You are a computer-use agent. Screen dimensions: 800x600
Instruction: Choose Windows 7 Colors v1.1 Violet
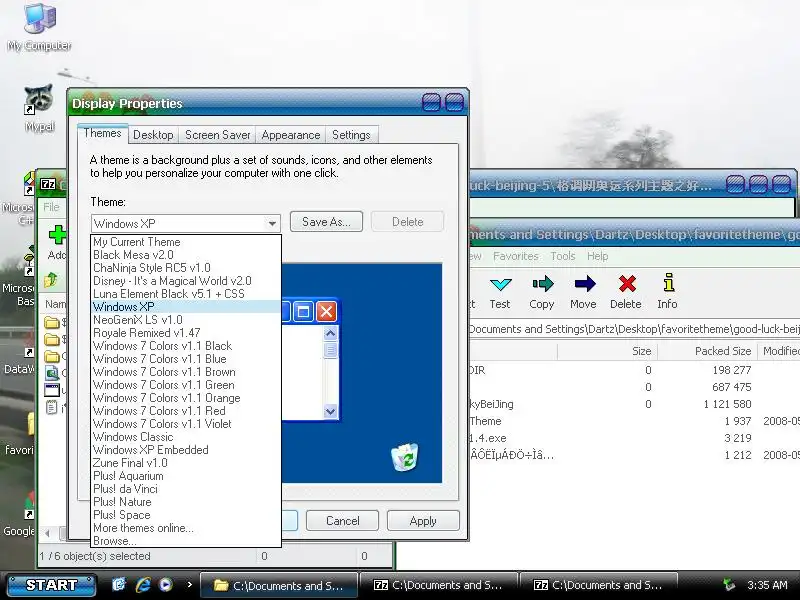tap(186, 424)
